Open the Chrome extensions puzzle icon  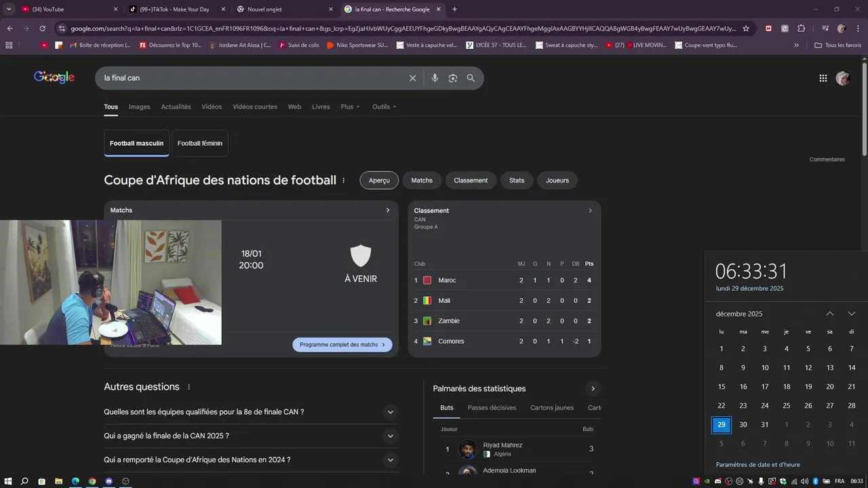tap(801, 28)
